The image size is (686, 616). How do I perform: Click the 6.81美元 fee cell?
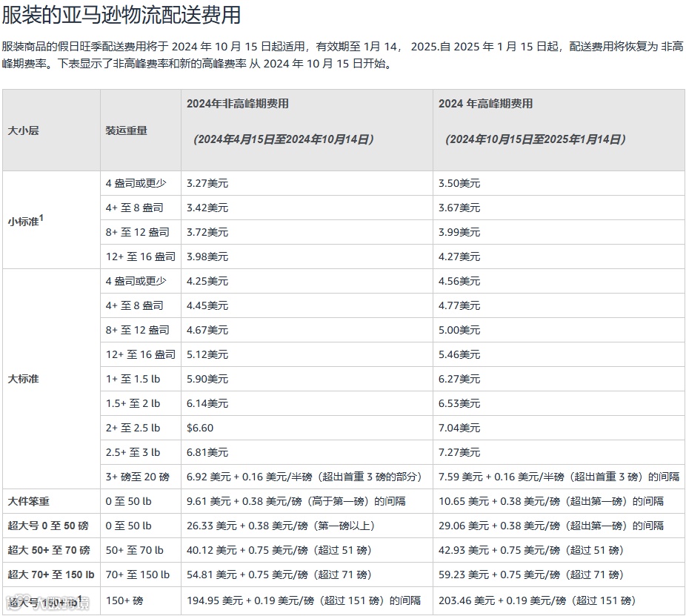coord(307,453)
